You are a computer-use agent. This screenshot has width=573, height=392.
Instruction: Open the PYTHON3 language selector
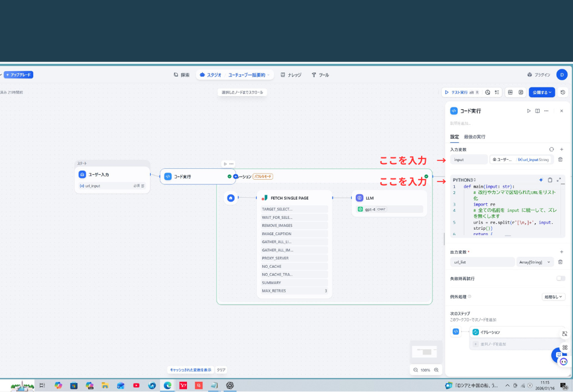pos(464,180)
